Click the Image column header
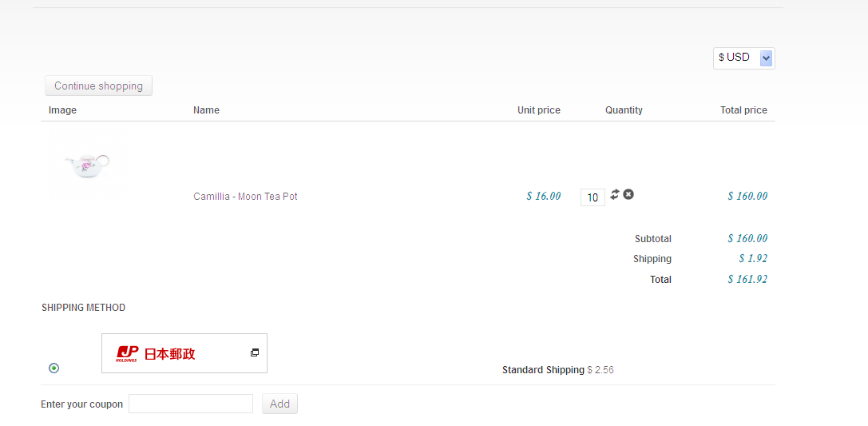This screenshot has width=868, height=426. coord(62,110)
